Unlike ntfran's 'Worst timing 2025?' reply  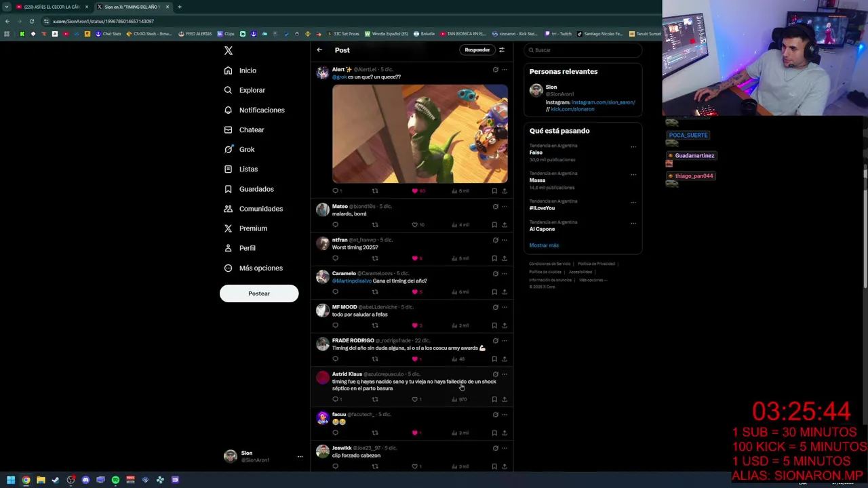pyautogui.click(x=415, y=258)
